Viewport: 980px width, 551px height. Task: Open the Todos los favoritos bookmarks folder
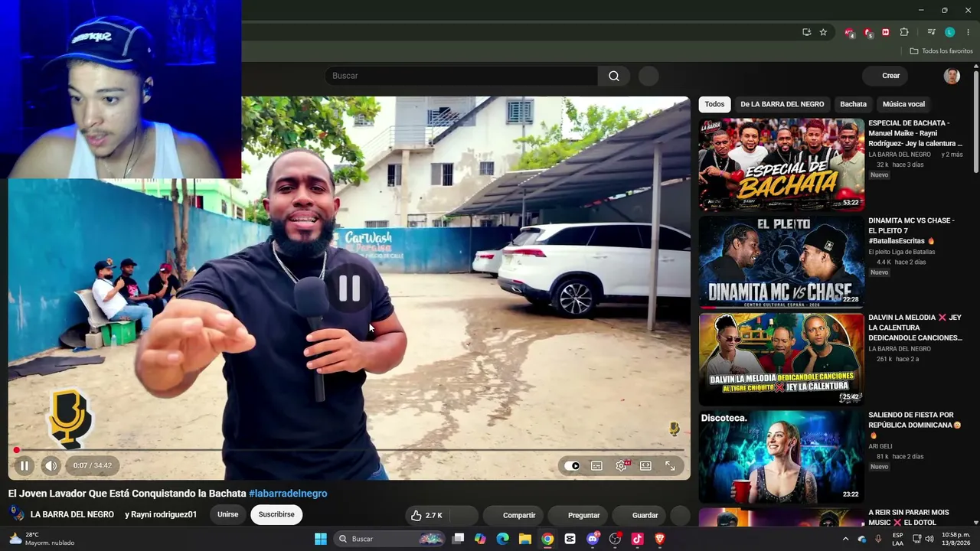tap(941, 51)
